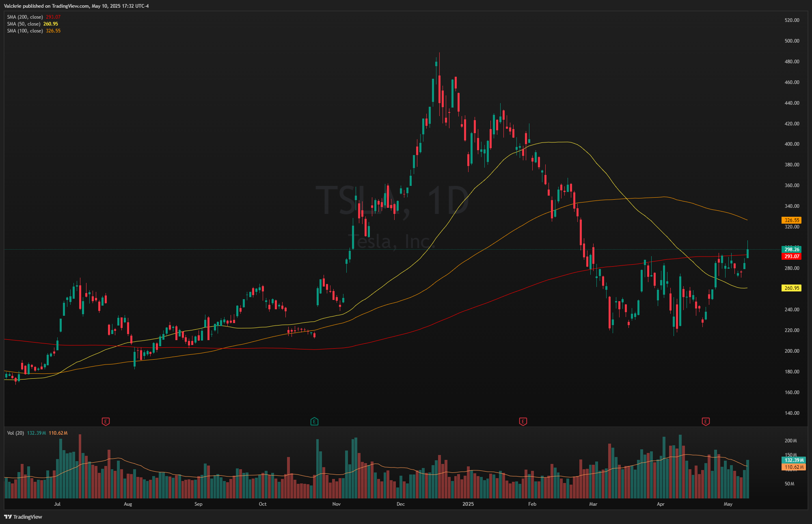Click the 480.00 price axis tick

point(792,62)
